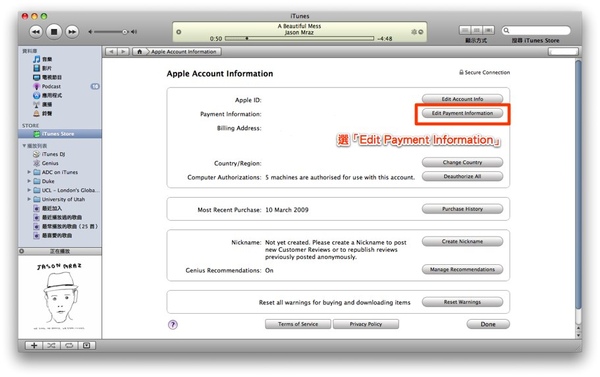
Task: Open help via the question mark icon
Action: [x=173, y=325]
